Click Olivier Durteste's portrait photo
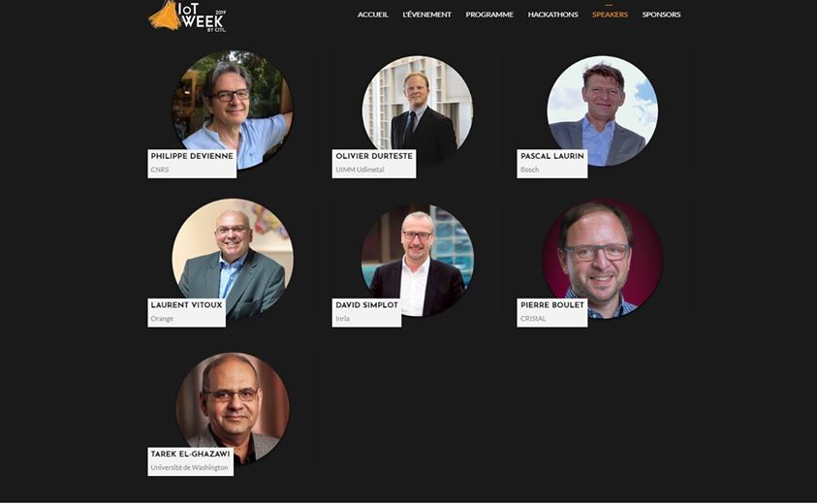This screenshot has height=504, width=817. point(418,111)
